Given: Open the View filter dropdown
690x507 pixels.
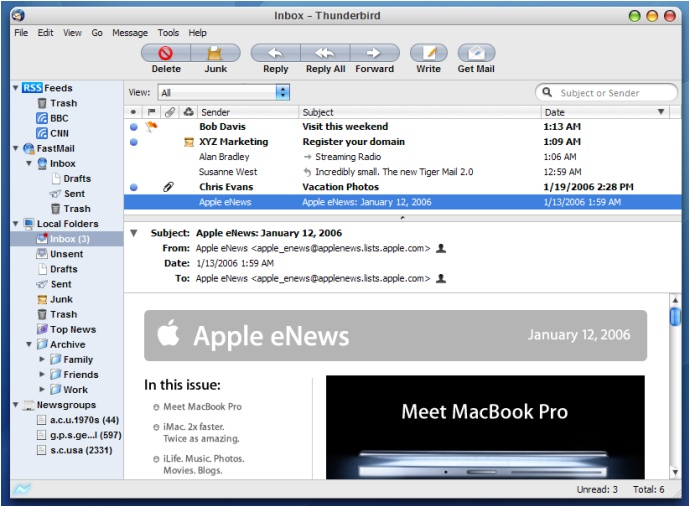Looking at the screenshot, I should (x=224, y=92).
